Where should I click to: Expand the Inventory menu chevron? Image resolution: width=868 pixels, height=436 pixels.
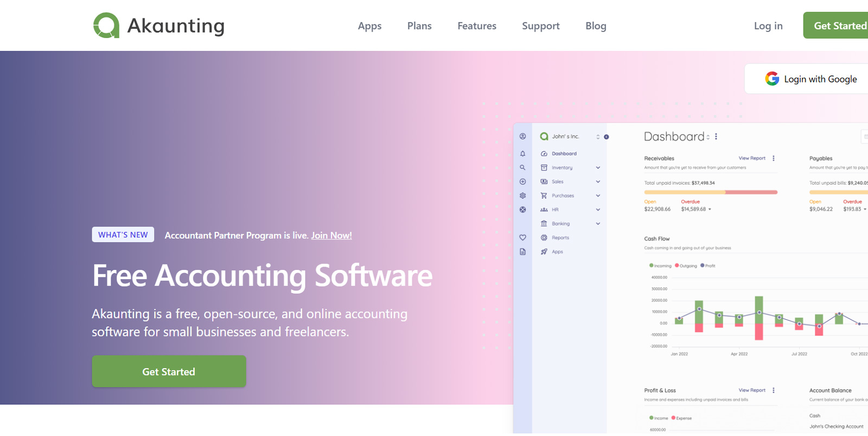tap(598, 168)
